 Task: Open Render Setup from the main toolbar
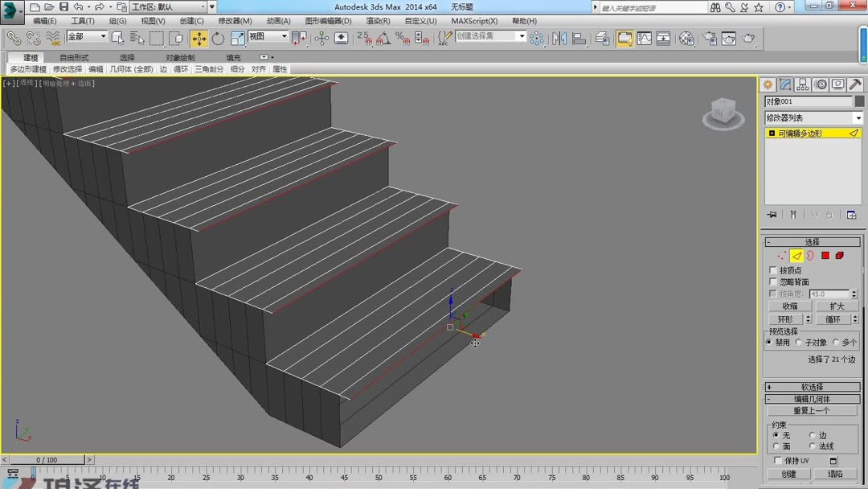pyautogui.click(x=710, y=38)
